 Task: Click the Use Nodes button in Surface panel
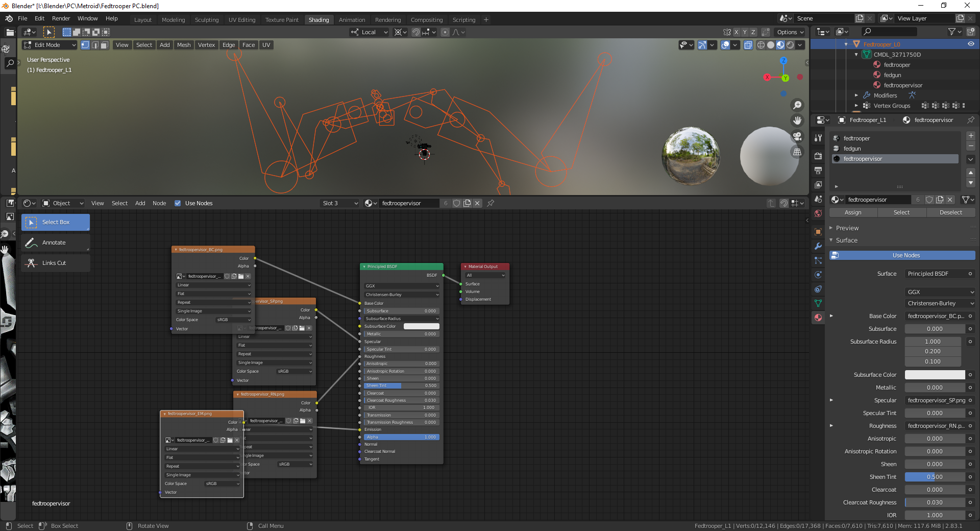click(x=902, y=255)
